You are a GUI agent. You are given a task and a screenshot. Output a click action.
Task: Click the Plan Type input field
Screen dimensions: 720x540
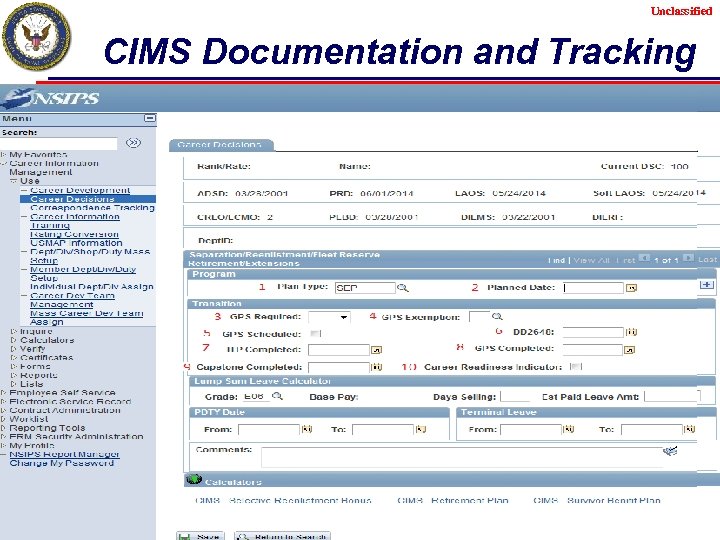point(365,288)
